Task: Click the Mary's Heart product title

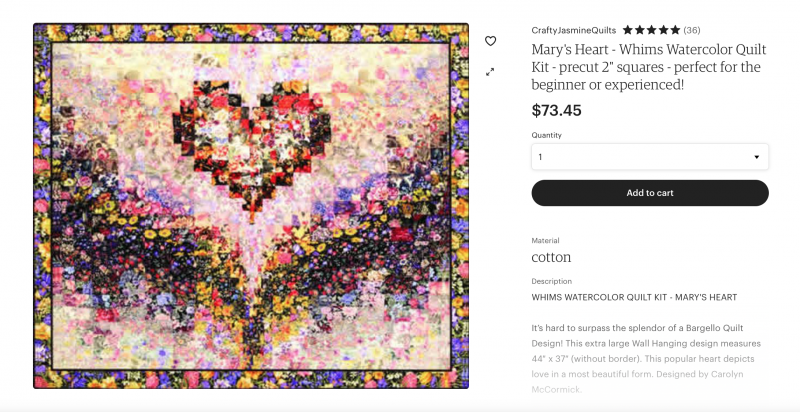Action: [x=649, y=67]
